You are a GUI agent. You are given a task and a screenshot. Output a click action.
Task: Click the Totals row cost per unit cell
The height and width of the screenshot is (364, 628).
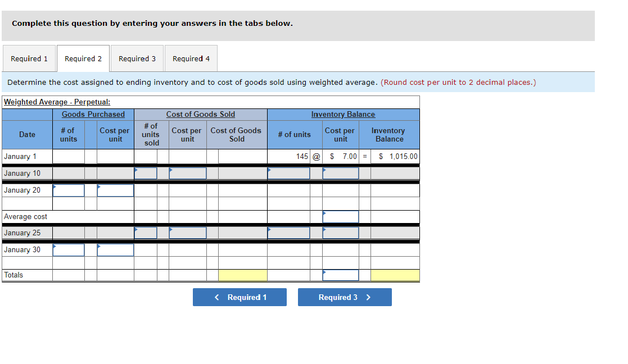[x=340, y=275]
